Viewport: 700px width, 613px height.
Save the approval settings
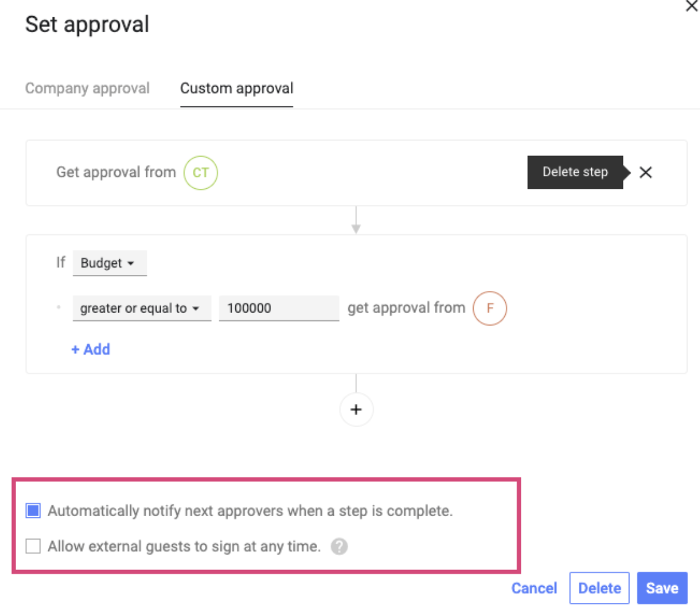662,588
